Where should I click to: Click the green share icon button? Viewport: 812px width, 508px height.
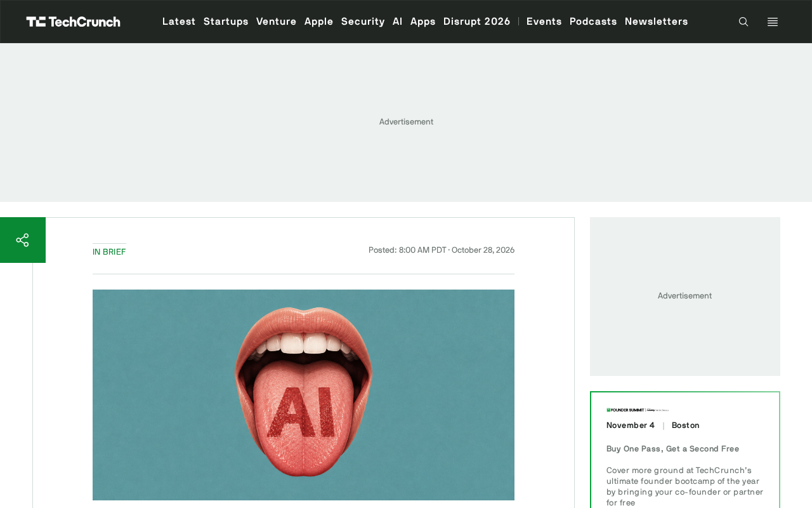click(x=23, y=240)
